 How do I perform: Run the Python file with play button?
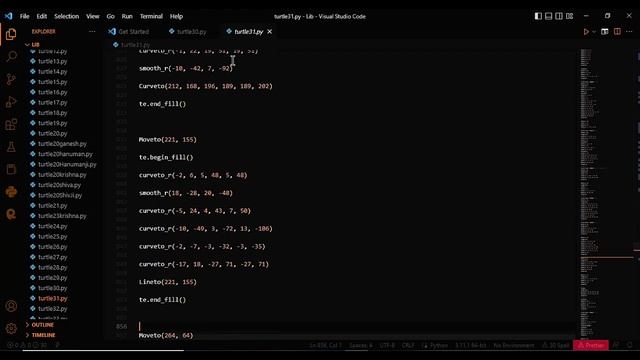tap(586, 31)
